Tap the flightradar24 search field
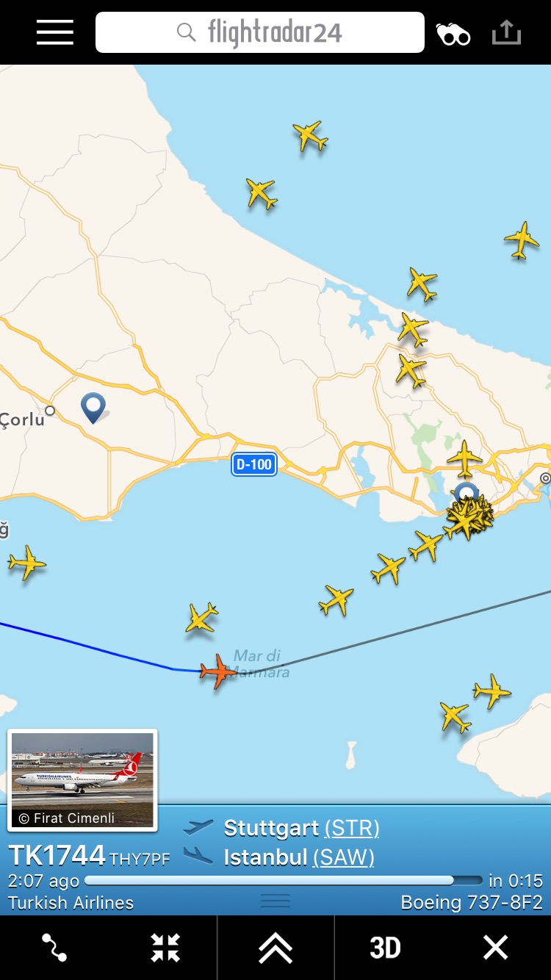 pyautogui.click(x=260, y=32)
